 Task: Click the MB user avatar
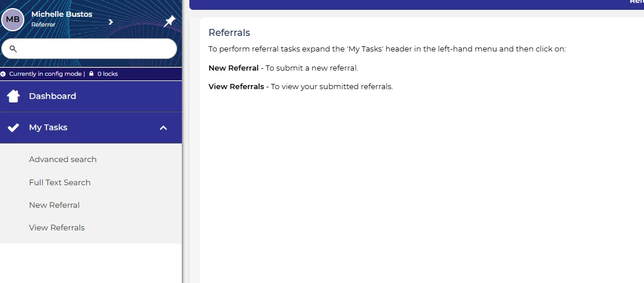coord(13,19)
